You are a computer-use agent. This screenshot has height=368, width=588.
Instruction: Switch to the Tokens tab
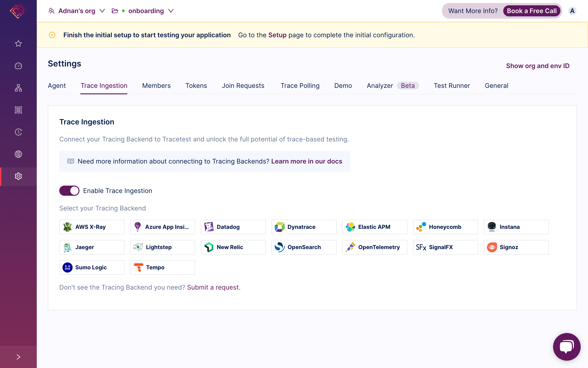pyautogui.click(x=196, y=86)
